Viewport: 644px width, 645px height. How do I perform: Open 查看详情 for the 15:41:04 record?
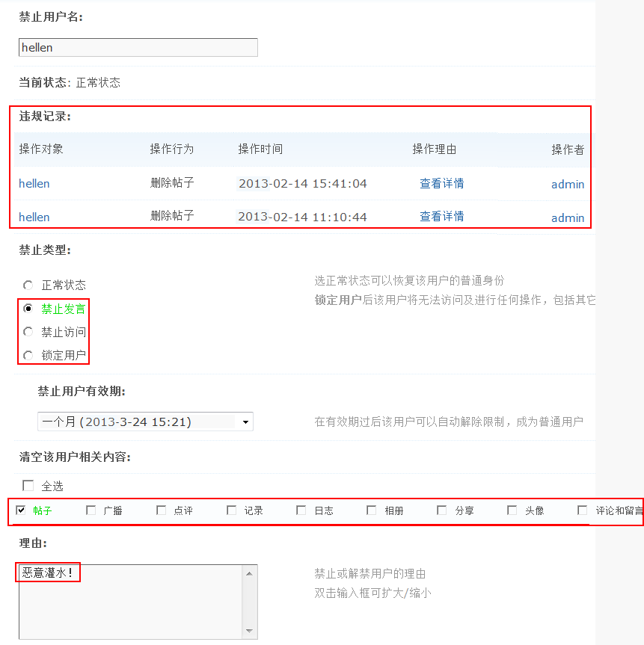[441, 183]
